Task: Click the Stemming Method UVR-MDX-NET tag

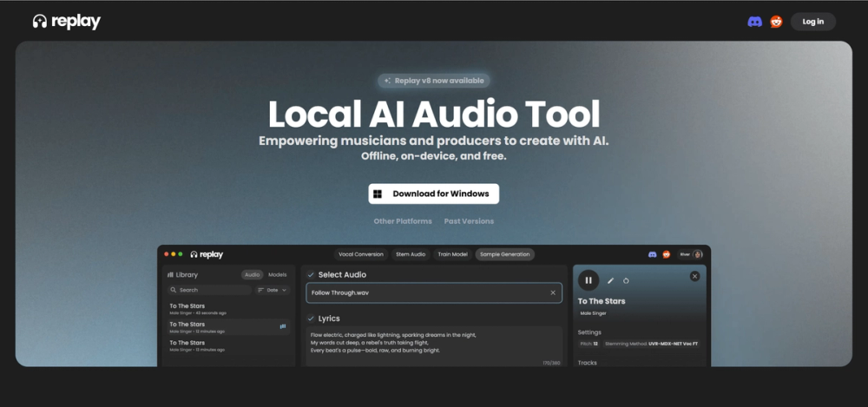Action: (652, 344)
